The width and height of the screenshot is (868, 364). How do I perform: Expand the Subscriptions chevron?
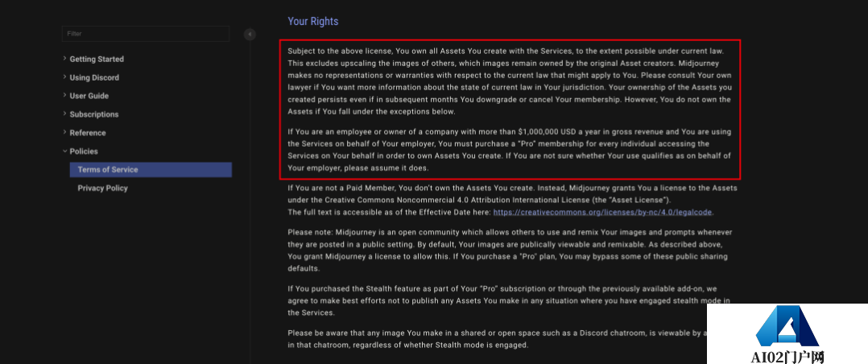point(64,114)
